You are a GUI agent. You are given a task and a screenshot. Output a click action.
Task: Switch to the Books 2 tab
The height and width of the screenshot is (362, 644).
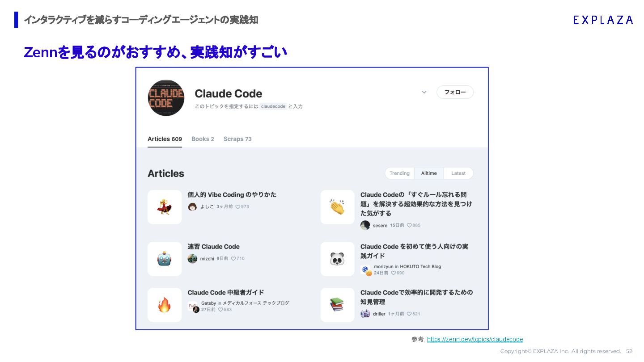click(x=203, y=139)
